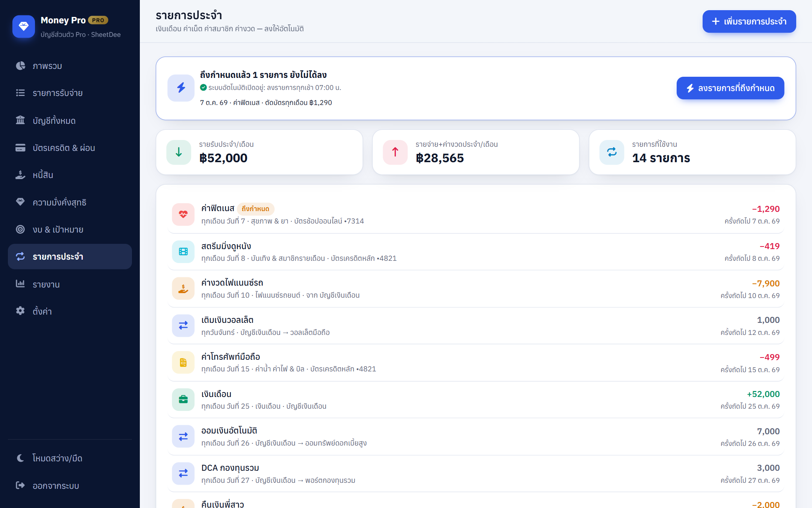Click the PRO badge beside Money Pro
The height and width of the screenshot is (508, 812).
coord(98,20)
